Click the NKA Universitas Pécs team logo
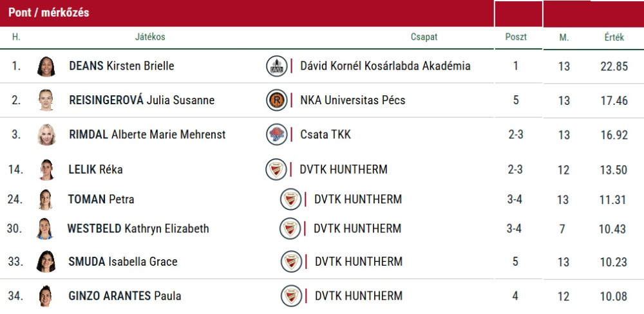The image size is (644, 314). click(277, 100)
